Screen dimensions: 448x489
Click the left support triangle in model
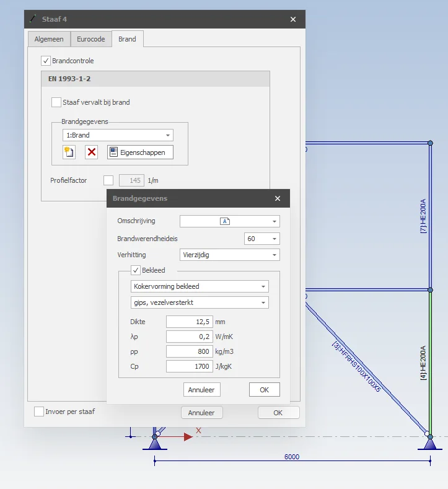coord(155,444)
